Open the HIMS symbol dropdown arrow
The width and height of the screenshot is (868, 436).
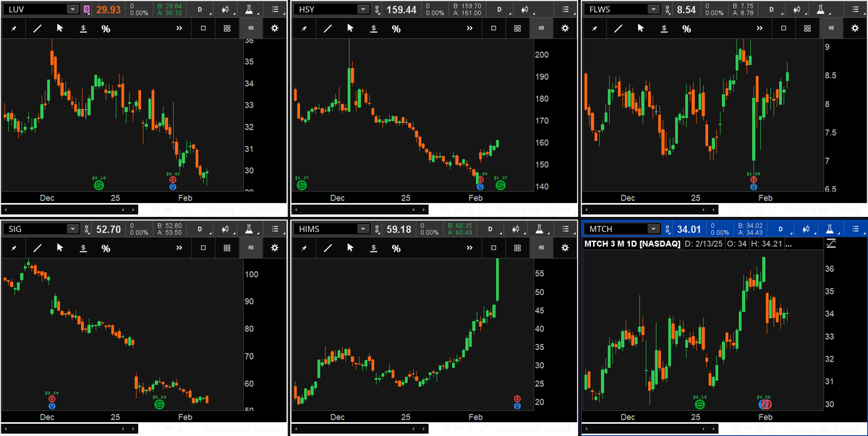[x=362, y=229]
